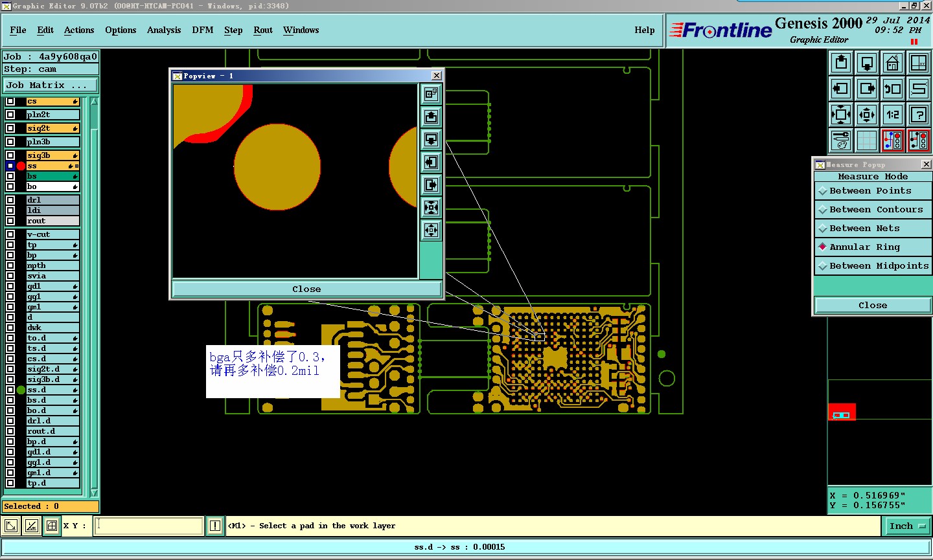Pan view down in main toolbar
Image resolution: width=933 pixels, height=560 pixels.
click(x=867, y=63)
